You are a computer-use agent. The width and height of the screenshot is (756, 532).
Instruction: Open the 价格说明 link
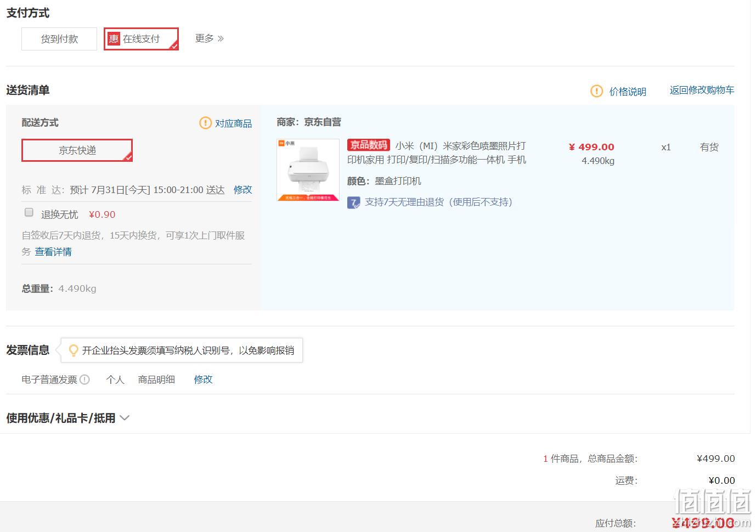[x=628, y=92]
